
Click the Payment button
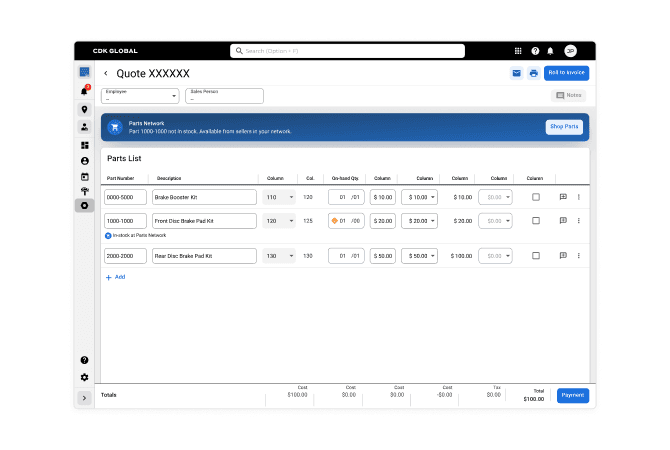573,395
